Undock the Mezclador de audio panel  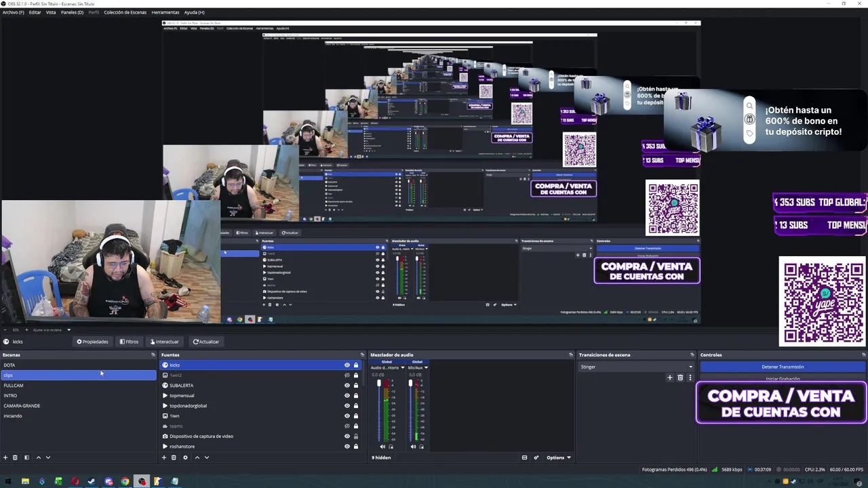571,354
